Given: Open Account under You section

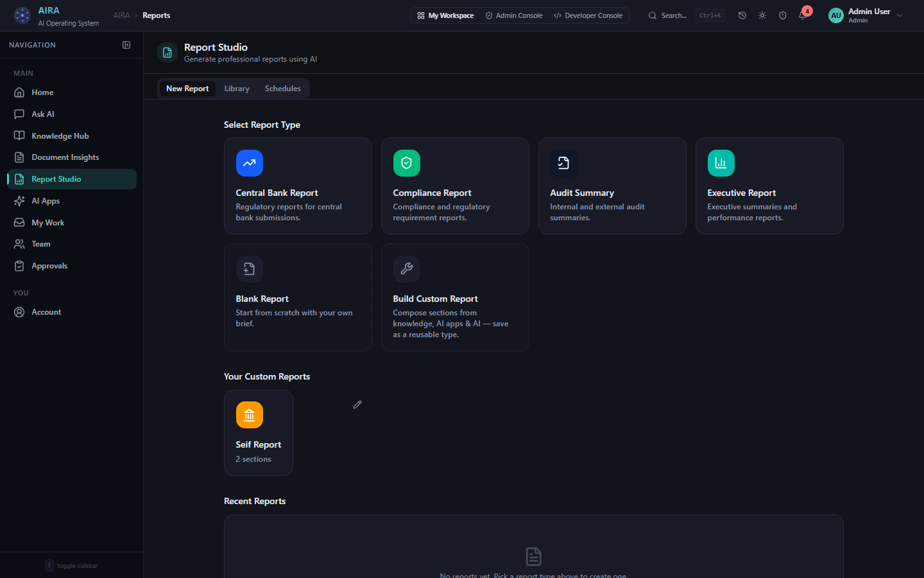Looking at the screenshot, I should [x=72, y=312].
